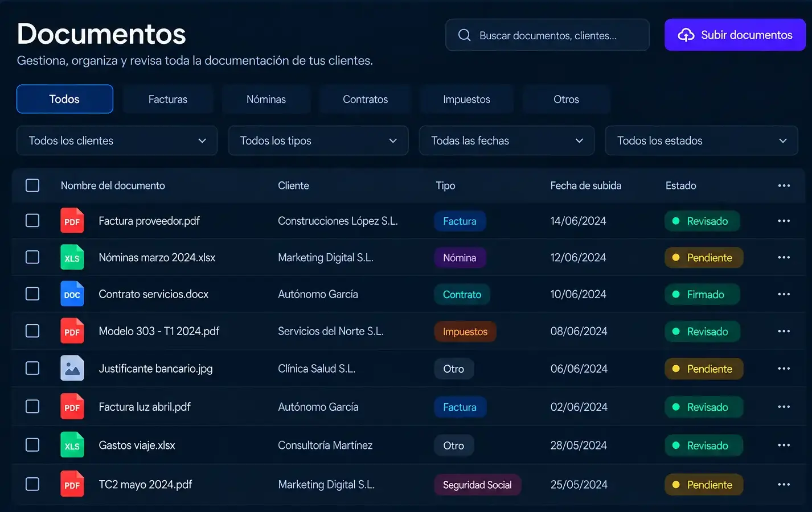
Task: Click the XLS icon for Nóminas marzo 2024.xlsx
Action: coord(72,257)
